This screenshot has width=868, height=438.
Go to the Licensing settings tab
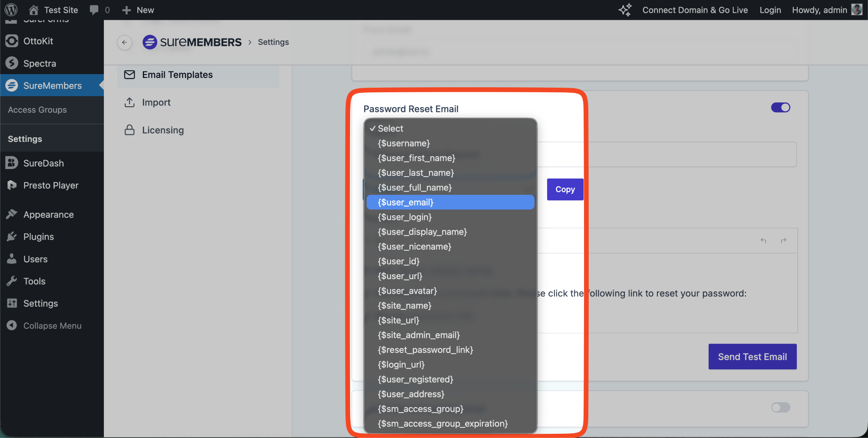[163, 130]
